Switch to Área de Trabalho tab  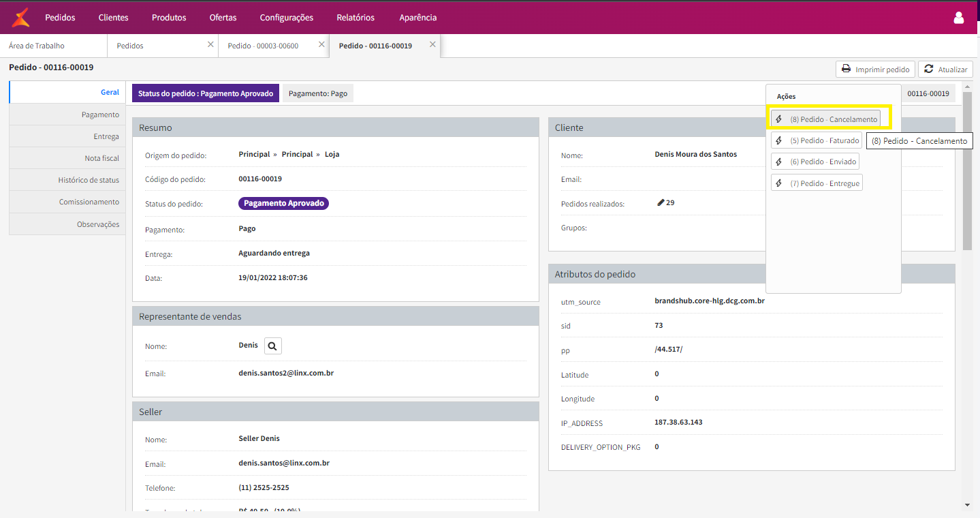click(53, 46)
